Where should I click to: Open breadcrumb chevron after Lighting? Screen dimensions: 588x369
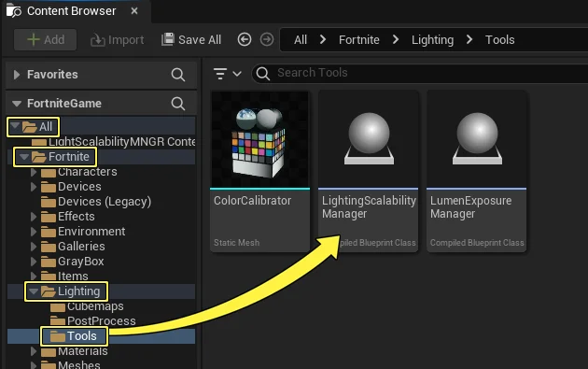469,39
